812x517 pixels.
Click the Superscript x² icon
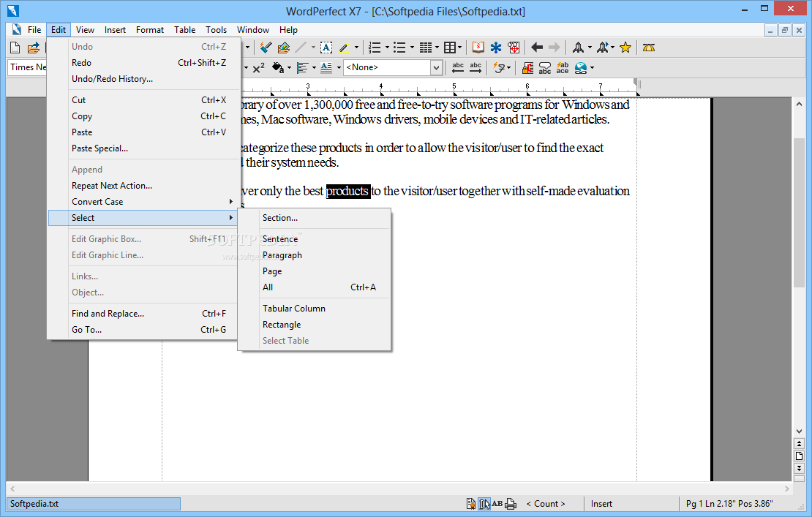point(258,68)
